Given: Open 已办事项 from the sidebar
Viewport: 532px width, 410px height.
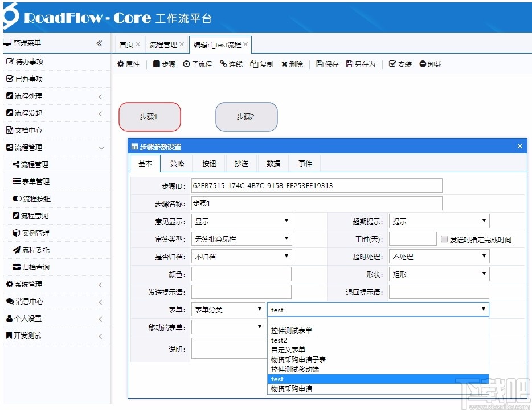Looking at the screenshot, I should tap(30, 78).
